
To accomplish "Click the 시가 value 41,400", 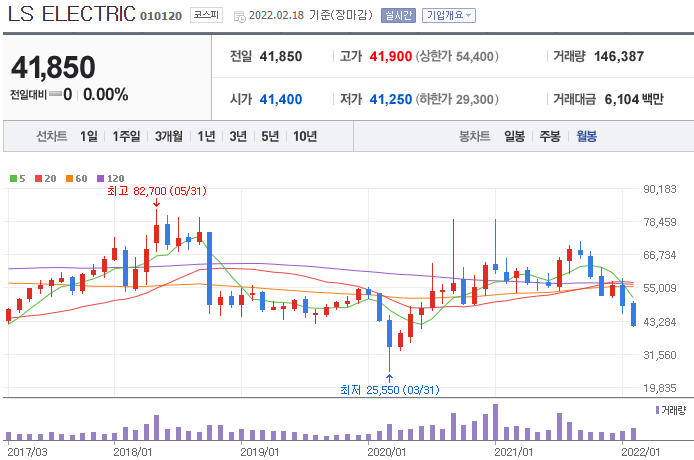I will click(x=281, y=99).
